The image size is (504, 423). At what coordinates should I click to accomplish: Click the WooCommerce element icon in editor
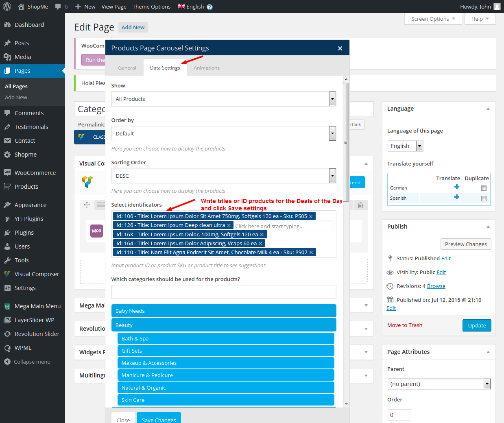coord(96,231)
